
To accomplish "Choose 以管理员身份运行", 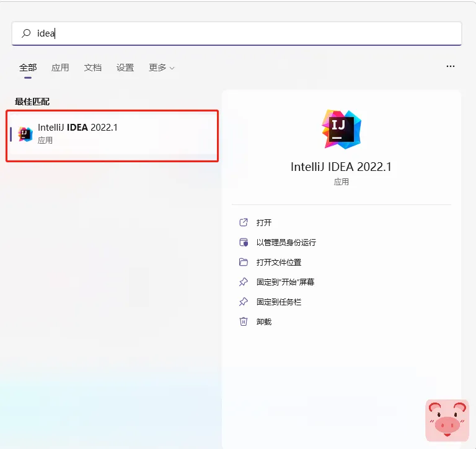I will coord(286,242).
